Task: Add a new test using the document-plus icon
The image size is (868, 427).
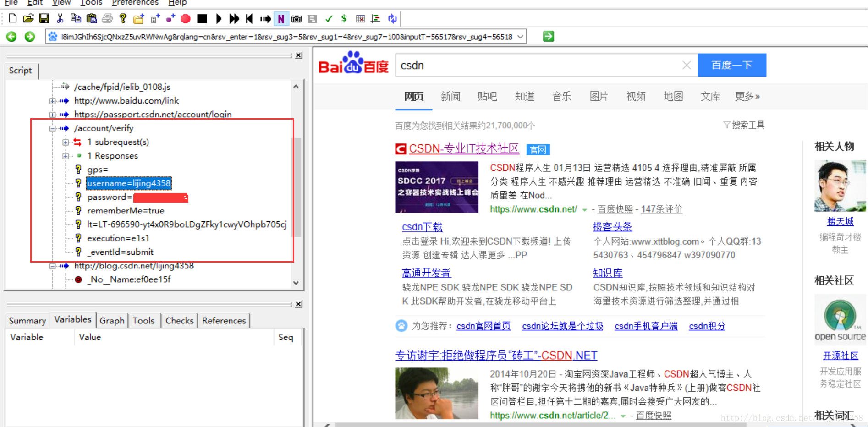Action: pos(155,18)
